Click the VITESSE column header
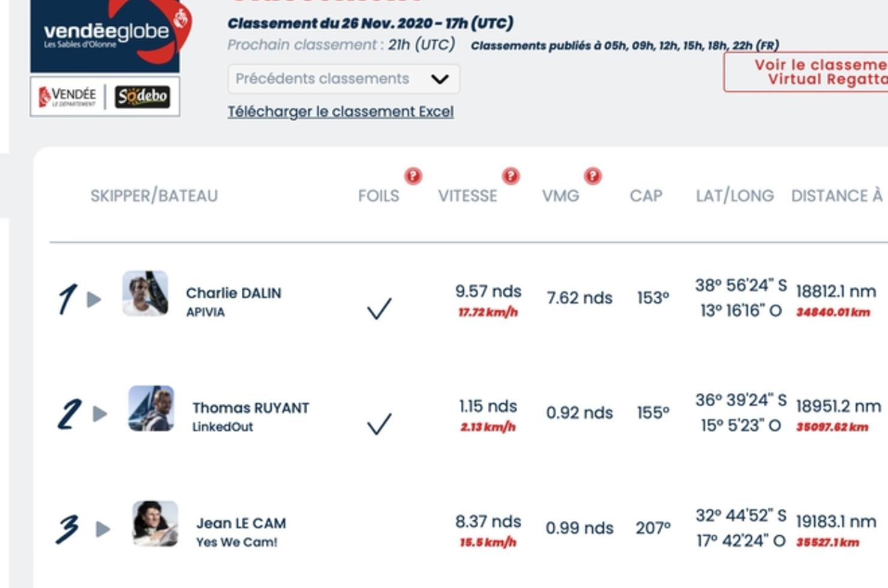 (x=467, y=196)
